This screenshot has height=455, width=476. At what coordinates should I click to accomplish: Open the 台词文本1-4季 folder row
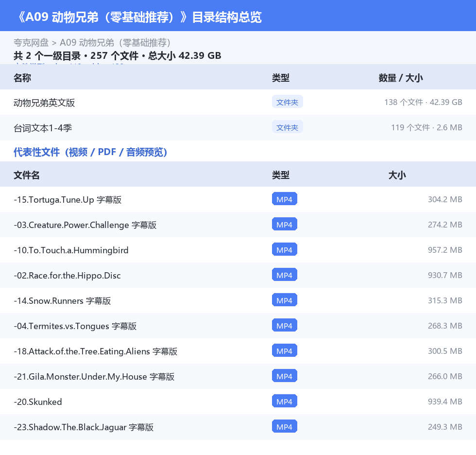point(238,127)
